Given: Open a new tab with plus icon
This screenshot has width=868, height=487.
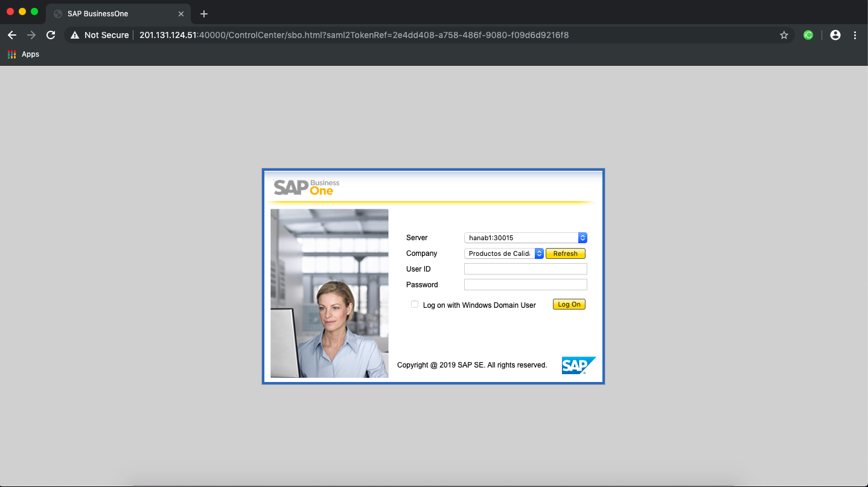Looking at the screenshot, I should (204, 14).
